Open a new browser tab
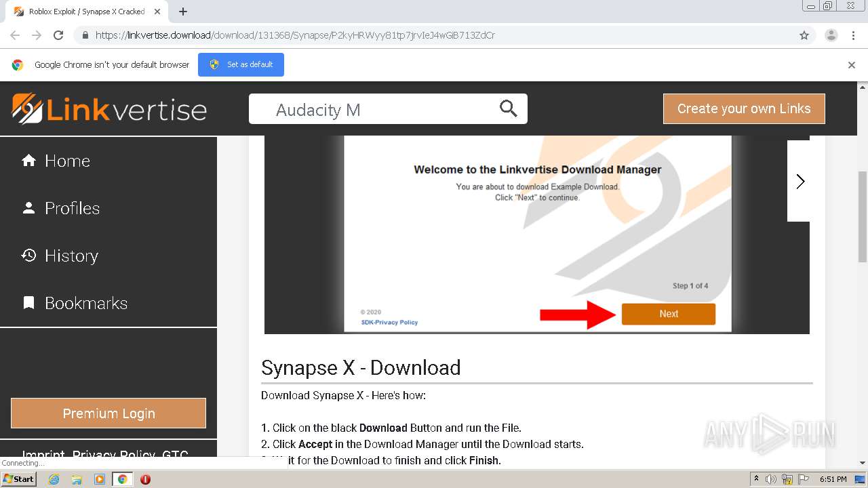 coord(183,12)
